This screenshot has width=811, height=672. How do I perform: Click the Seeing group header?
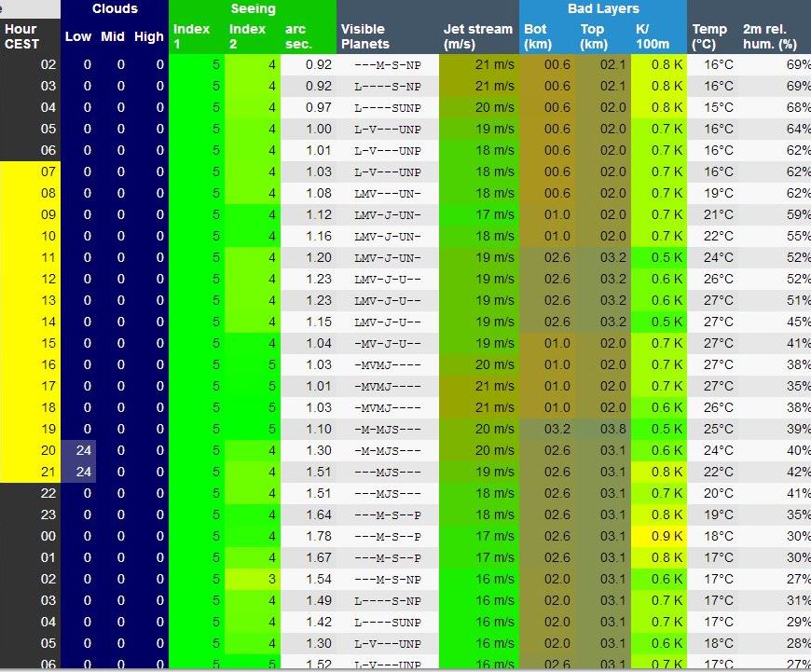[x=253, y=9]
